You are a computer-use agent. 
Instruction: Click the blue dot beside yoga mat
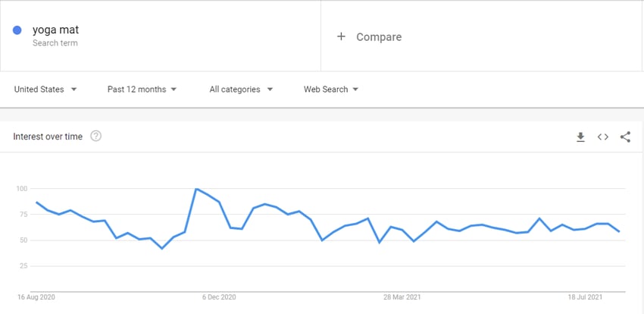coord(17,30)
